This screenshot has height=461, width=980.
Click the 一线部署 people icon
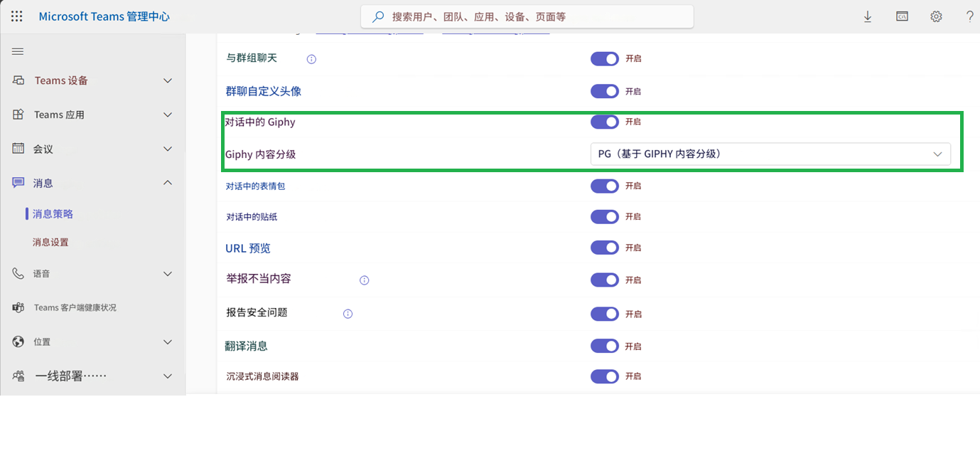(18, 376)
